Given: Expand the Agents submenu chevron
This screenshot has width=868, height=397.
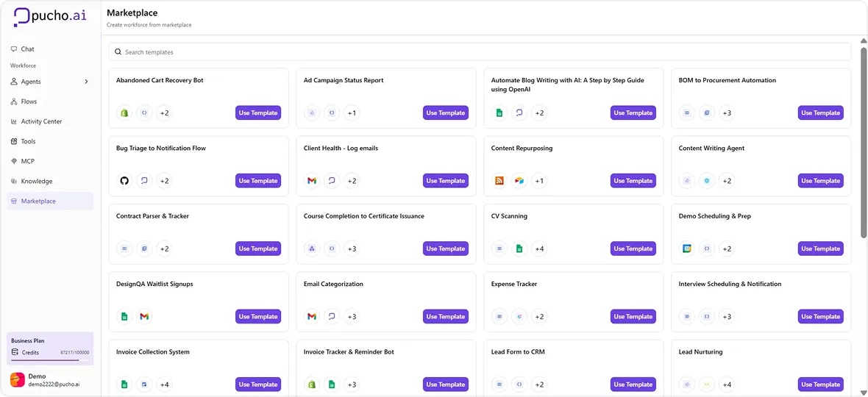Looking at the screenshot, I should pos(86,82).
